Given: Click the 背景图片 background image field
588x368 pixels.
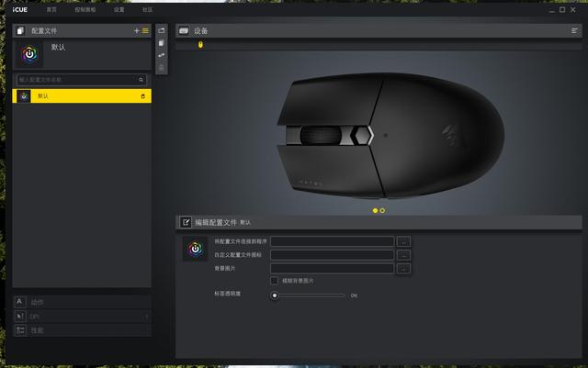Looking at the screenshot, I should click(333, 268).
